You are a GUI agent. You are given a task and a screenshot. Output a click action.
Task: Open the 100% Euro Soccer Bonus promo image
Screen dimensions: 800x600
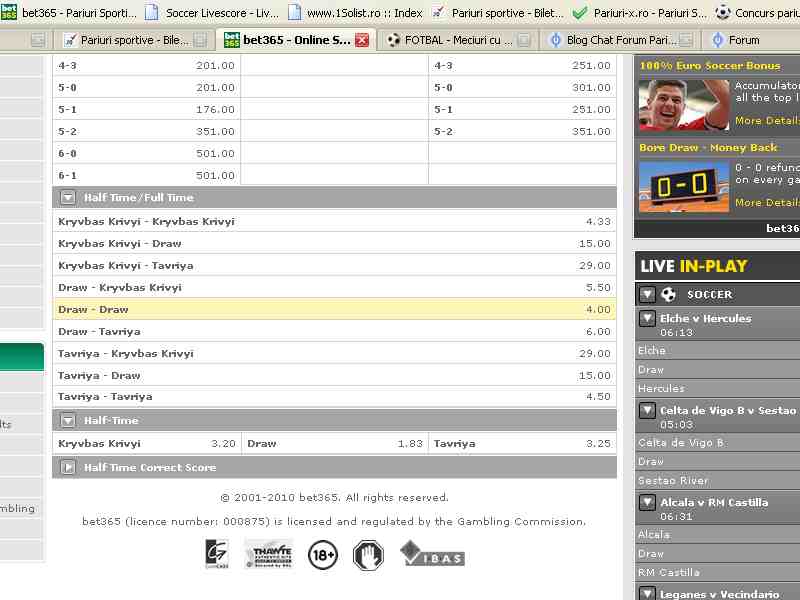[684, 105]
